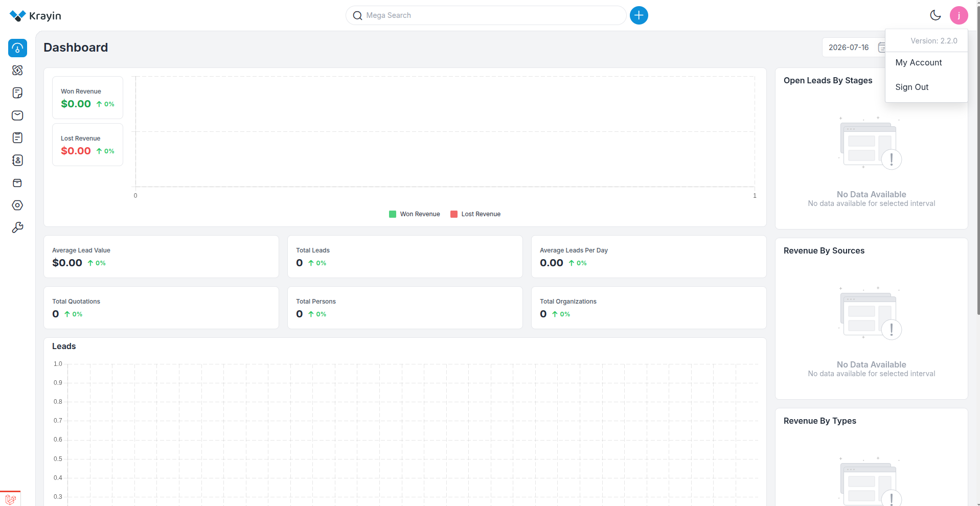The width and height of the screenshot is (980, 506).
Task: Open the Quotes sidebar icon
Action: [17, 93]
